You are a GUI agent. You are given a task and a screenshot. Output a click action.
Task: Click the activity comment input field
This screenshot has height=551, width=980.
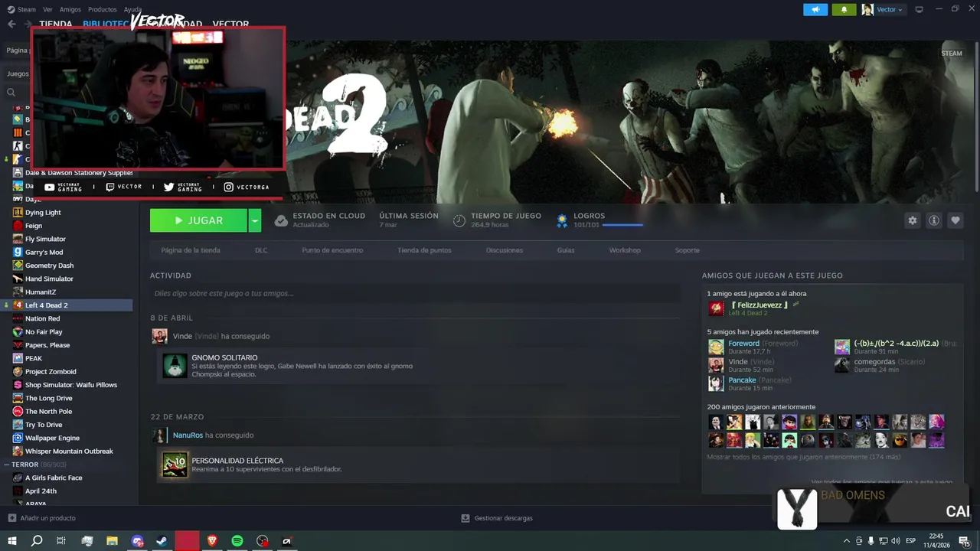pyautogui.click(x=415, y=293)
